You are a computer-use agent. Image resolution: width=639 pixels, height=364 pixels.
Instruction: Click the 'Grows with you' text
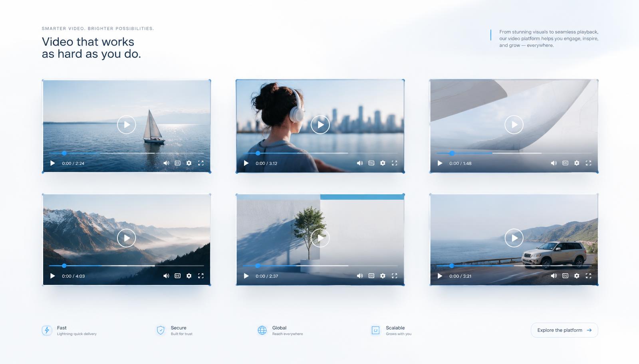click(399, 334)
